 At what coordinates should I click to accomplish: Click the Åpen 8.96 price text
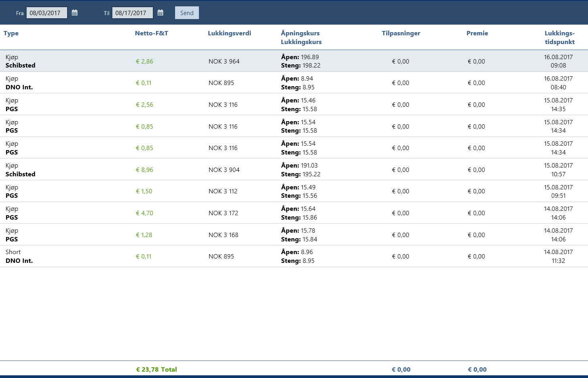pyautogui.click(x=297, y=252)
